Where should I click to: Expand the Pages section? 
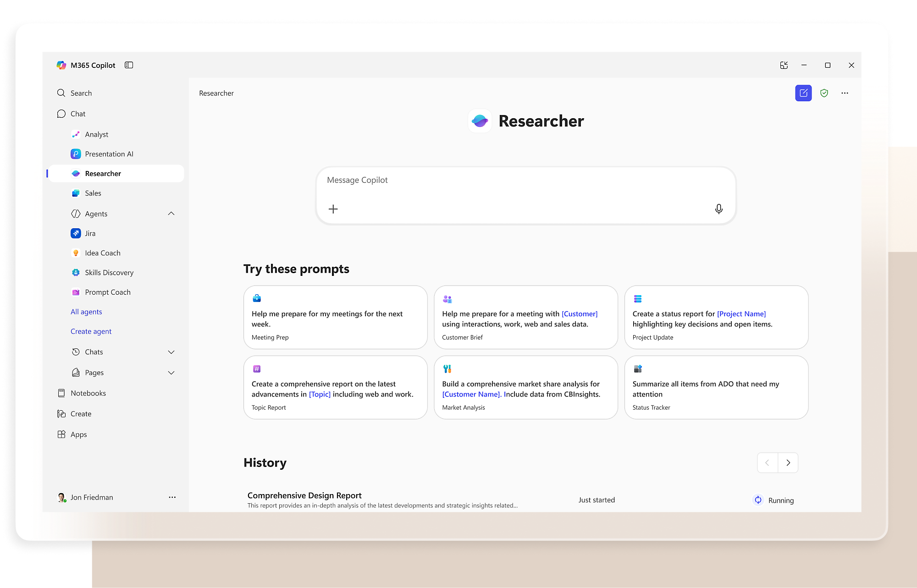(171, 373)
